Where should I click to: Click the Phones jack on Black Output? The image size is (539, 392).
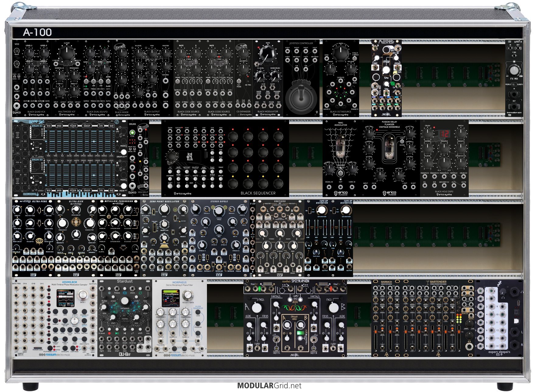(166, 81)
